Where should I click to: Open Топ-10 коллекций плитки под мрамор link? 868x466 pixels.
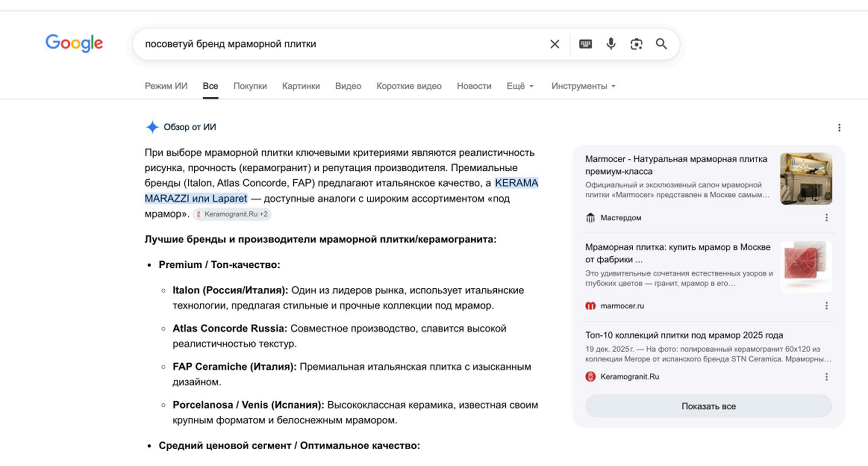684,335
